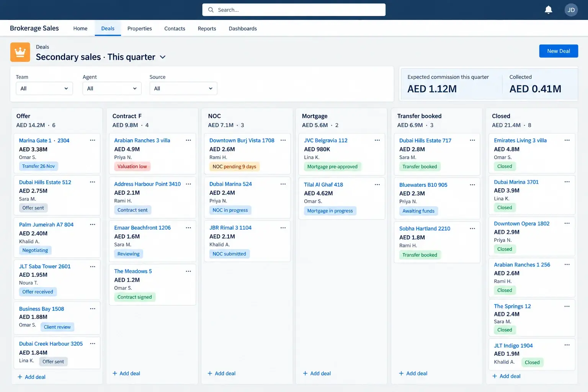Open more options for Dubai Marina 3701
Screen dimensions: 588x392
tap(567, 182)
